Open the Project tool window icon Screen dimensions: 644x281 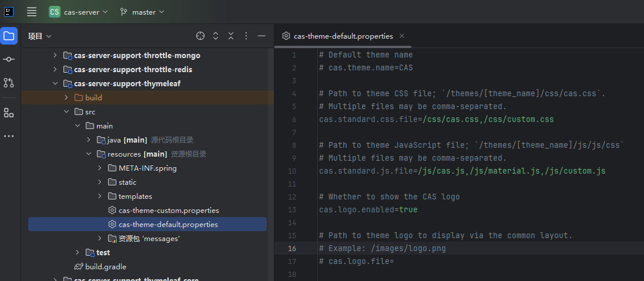click(9, 36)
